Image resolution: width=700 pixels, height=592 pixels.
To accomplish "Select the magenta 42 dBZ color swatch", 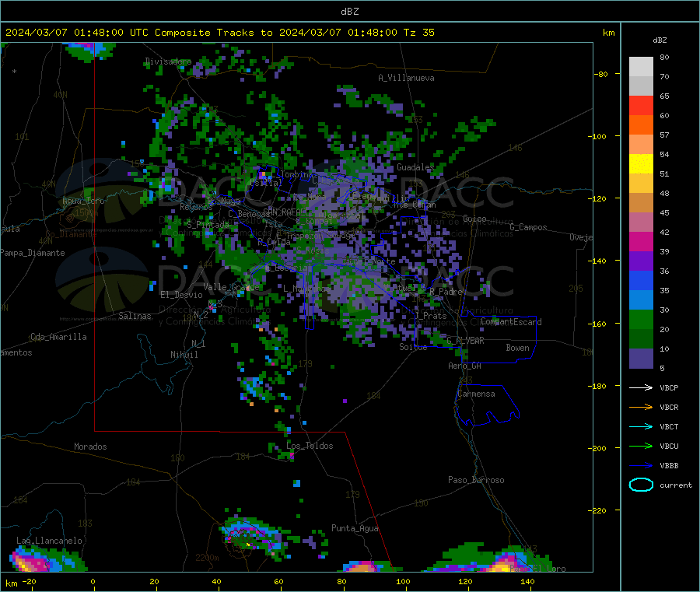I will click(641, 241).
